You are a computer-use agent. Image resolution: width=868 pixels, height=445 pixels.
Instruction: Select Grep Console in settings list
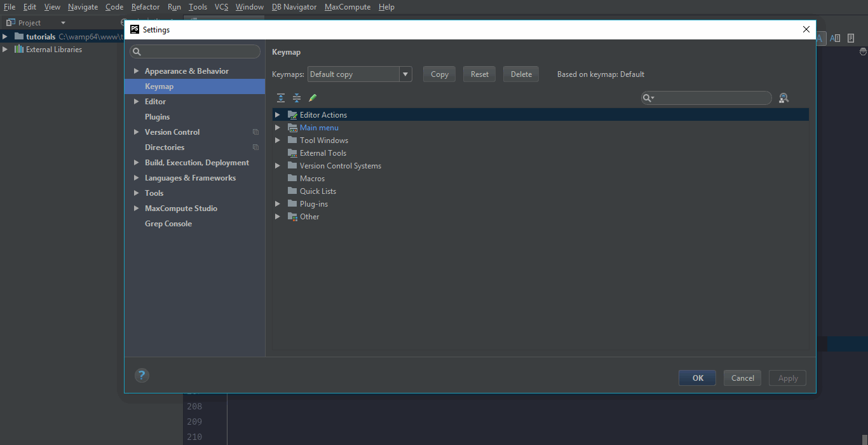tap(168, 224)
